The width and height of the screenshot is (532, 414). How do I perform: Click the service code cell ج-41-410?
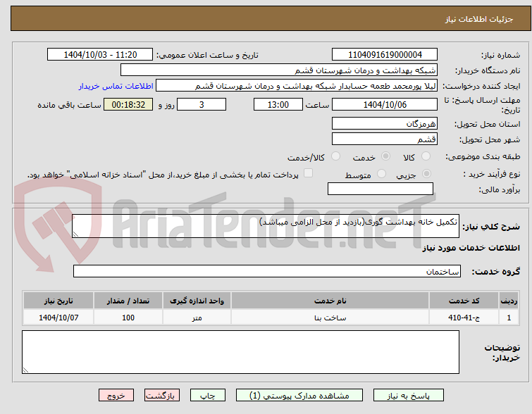click(464, 318)
